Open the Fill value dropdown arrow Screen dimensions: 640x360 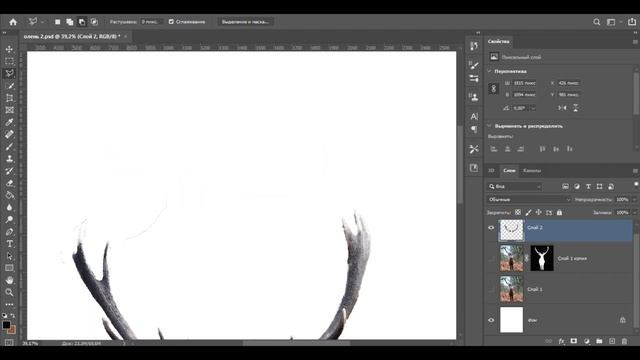634,213
